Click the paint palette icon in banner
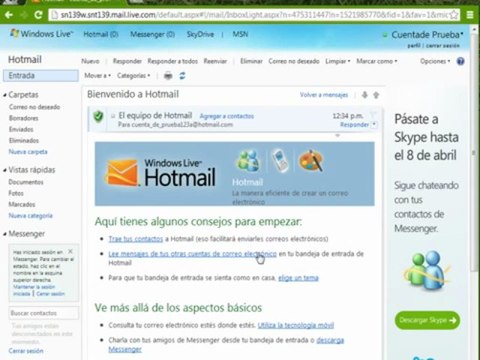The width and height of the screenshot is (480, 360). (311, 160)
